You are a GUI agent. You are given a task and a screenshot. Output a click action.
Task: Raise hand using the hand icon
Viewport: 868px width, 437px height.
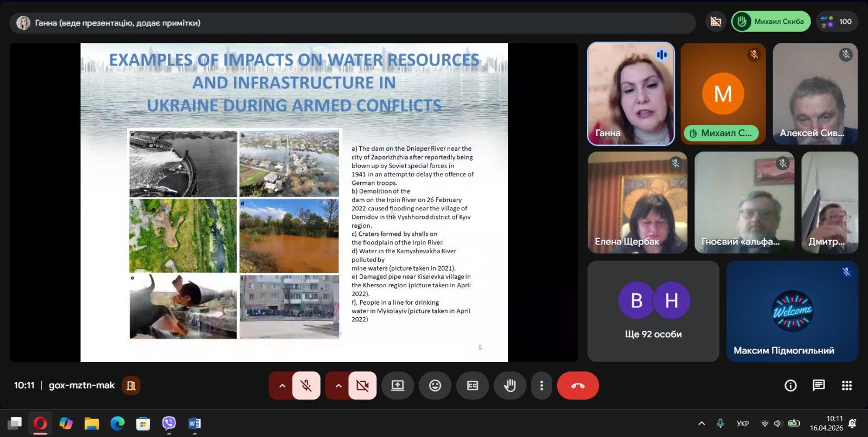pyautogui.click(x=510, y=385)
